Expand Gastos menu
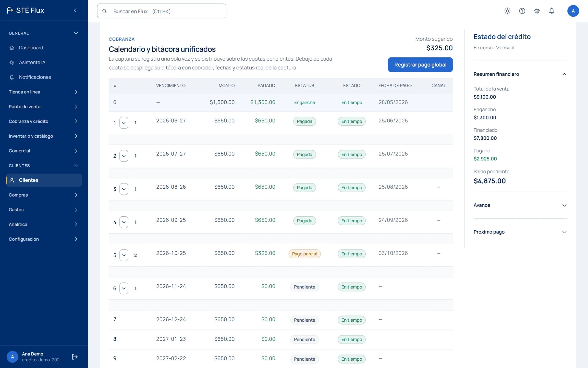The height and width of the screenshot is (368, 588). pos(44,210)
